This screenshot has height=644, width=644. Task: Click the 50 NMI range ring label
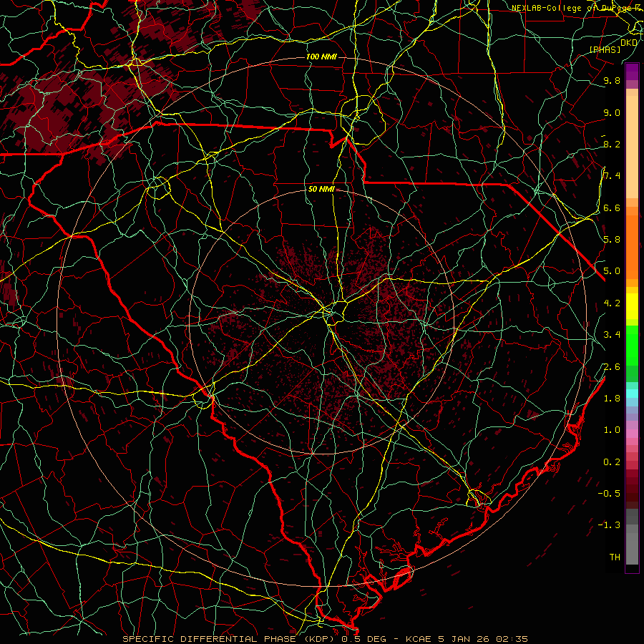click(321, 190)
